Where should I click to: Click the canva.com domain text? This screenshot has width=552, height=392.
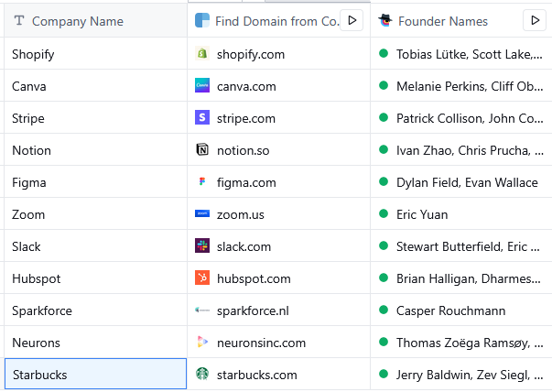tap(246, 86)
